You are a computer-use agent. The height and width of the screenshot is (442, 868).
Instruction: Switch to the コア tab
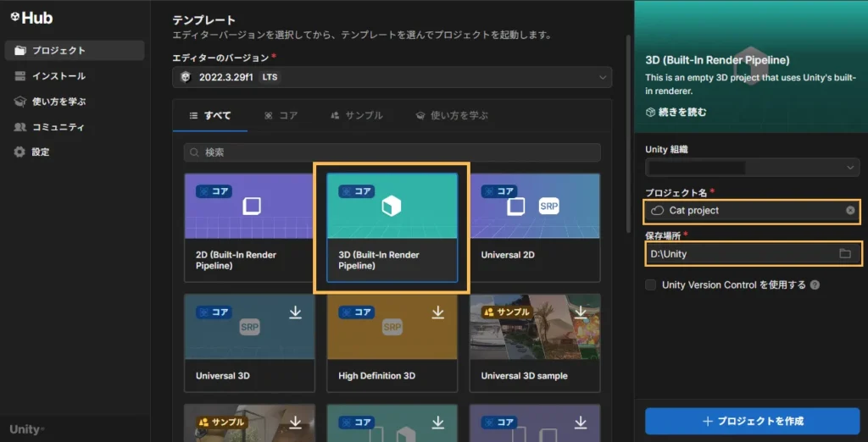[281, 116]
